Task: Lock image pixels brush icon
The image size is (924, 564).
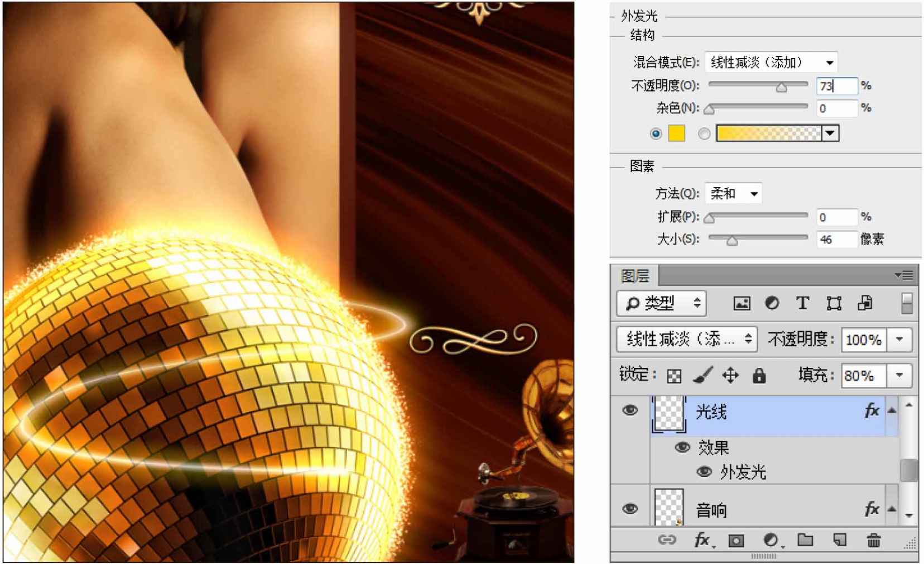Action: [702, 375]
